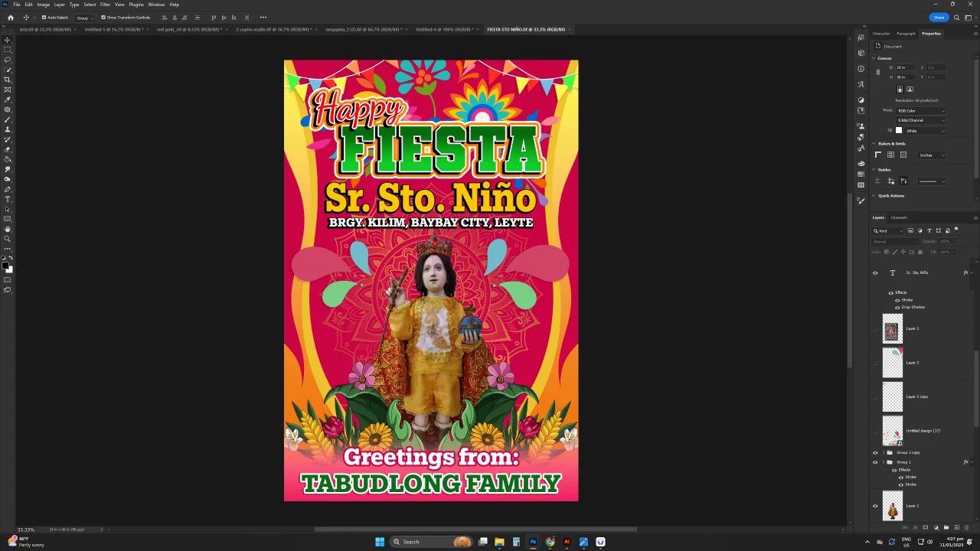Select the Eraser tool
Viewport: 980px width, 551px height.
[x=8, y=149]
